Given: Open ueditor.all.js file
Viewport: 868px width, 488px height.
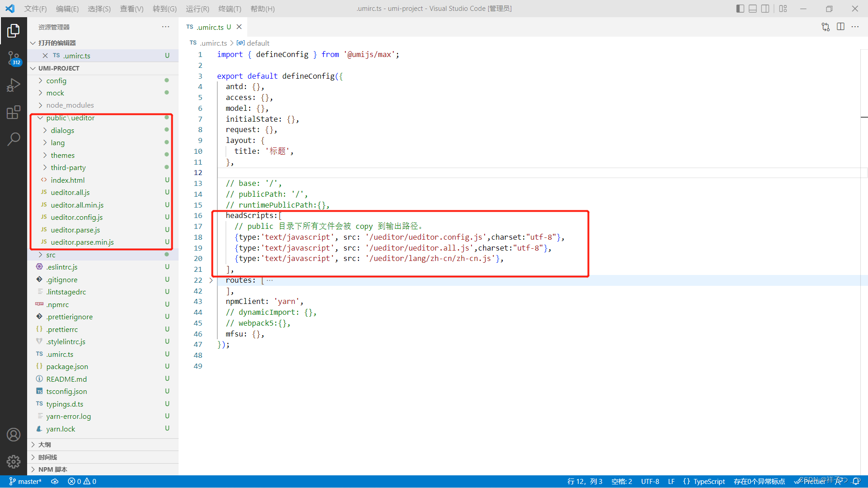Looking at the screenshot, I should tap(103, 192).
